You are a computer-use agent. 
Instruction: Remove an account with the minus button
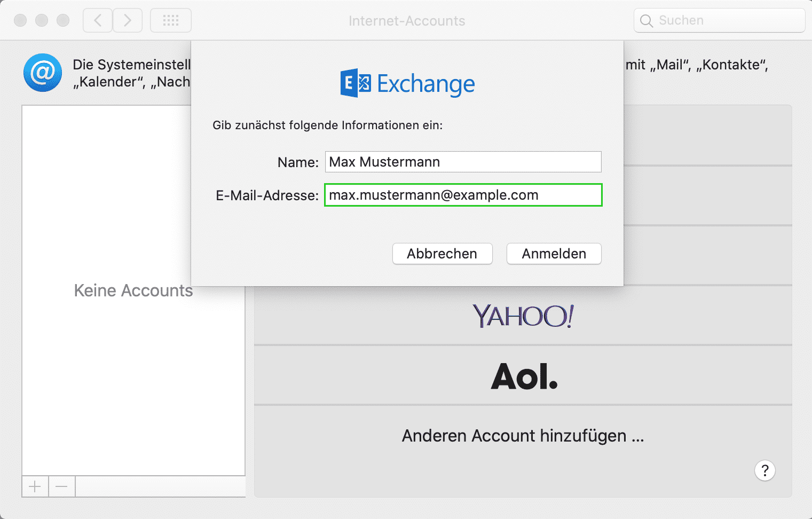point(61,486)
